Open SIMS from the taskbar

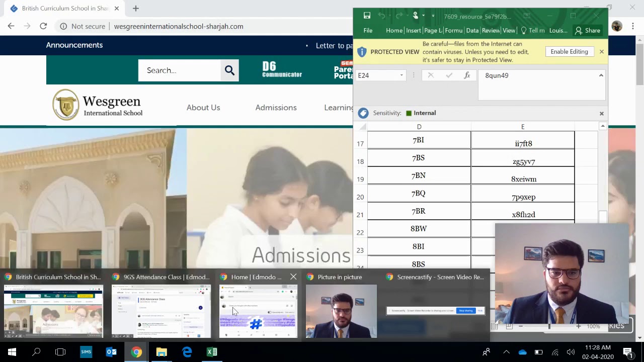point(86,352)
